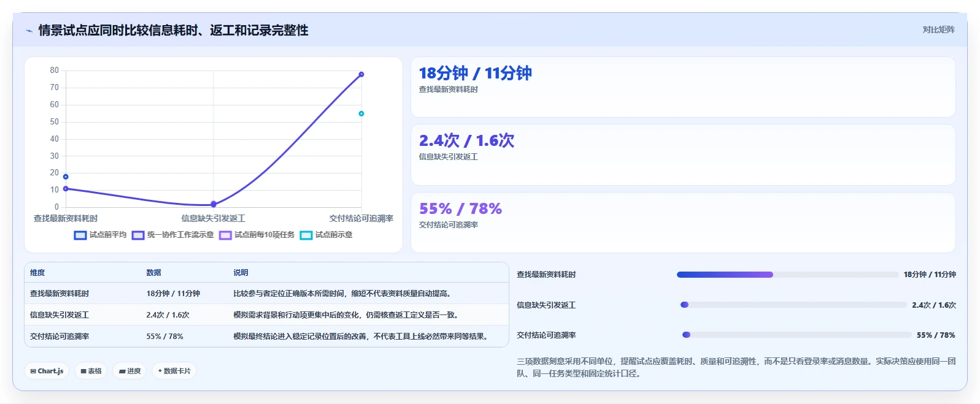Open the 18分钟 / 11分钟 data card

coord(683,87)
